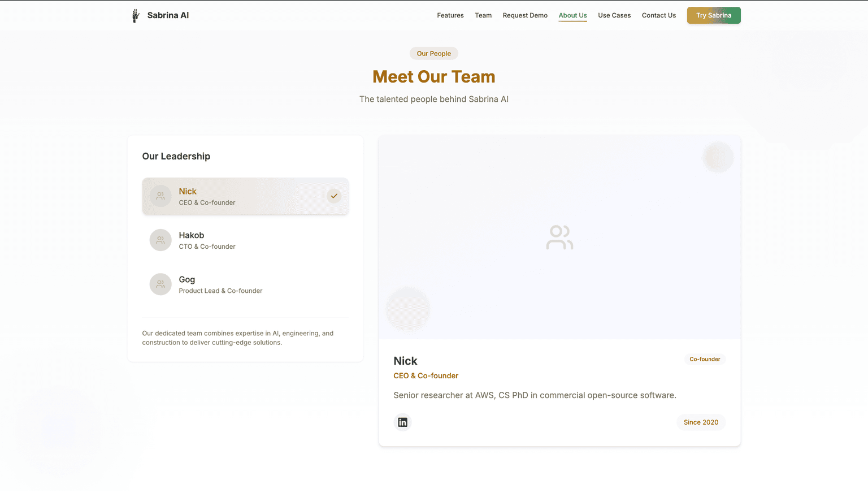868x497 pixels.
Task: Open Request Demo in the navigation
Action: pyautogui.click(x=525, y=15)
